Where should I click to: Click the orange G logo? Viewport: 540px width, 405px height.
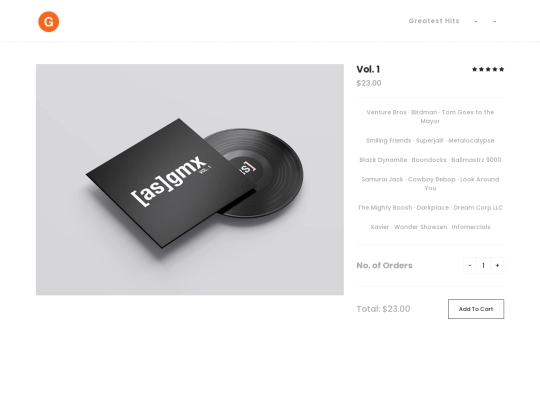tap(49, 22)
